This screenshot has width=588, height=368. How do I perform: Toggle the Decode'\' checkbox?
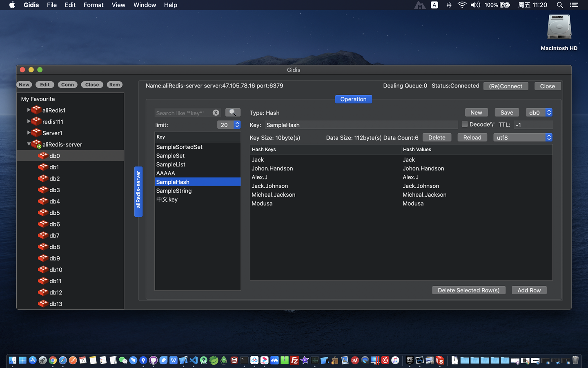(x=465, y=124)
